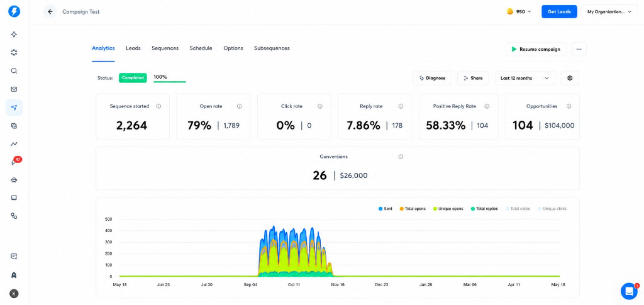Image resolution: width=644 pixels, height=305 pixels.
Task: Toggle the Sent series in chart legend
Action: click(x=386, y=209)
